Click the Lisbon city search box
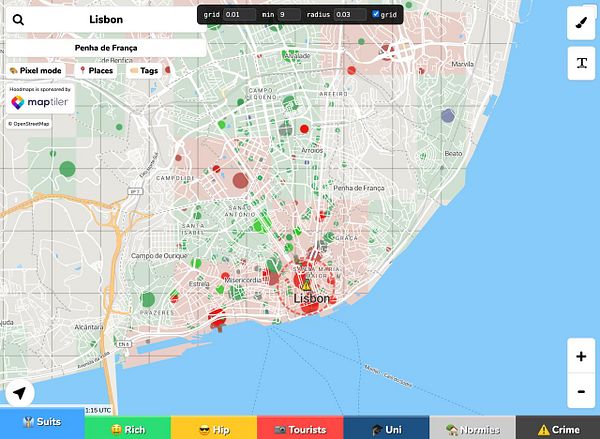The image size is (600, 439). click(x=106, y=20)
